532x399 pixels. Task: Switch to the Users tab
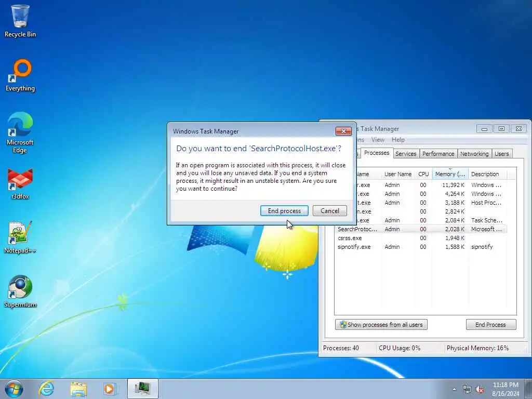pyautogui.click(x=501, y=154)
